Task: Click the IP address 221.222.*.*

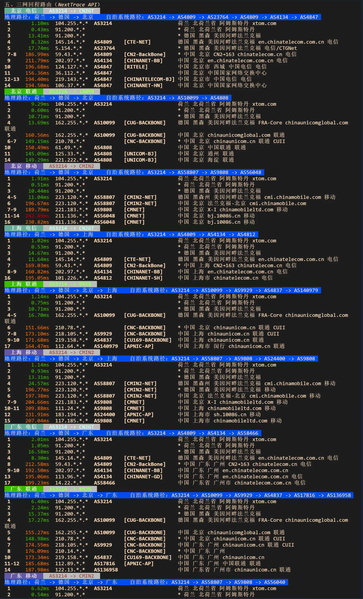Action: coord(71,160)
